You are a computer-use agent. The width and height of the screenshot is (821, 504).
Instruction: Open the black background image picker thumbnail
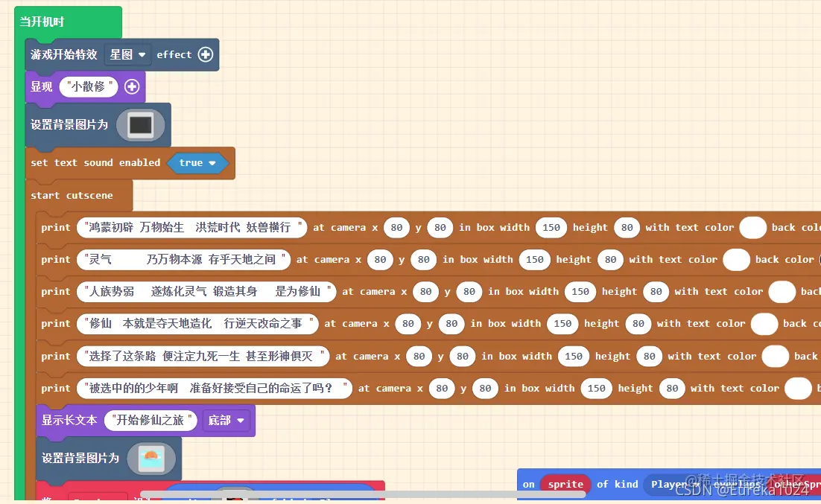click(x=140, y=124)
